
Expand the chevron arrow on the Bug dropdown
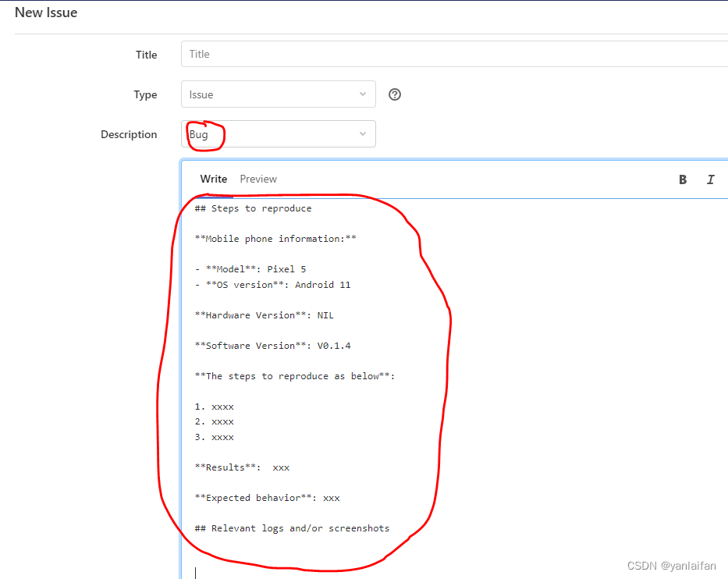[x=363, y=133]
